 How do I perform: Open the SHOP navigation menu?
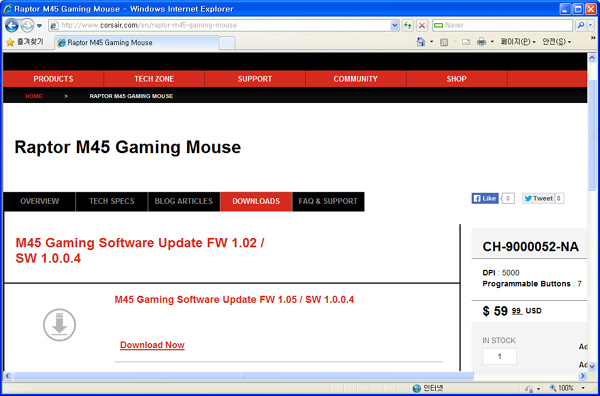pos(457,79)
